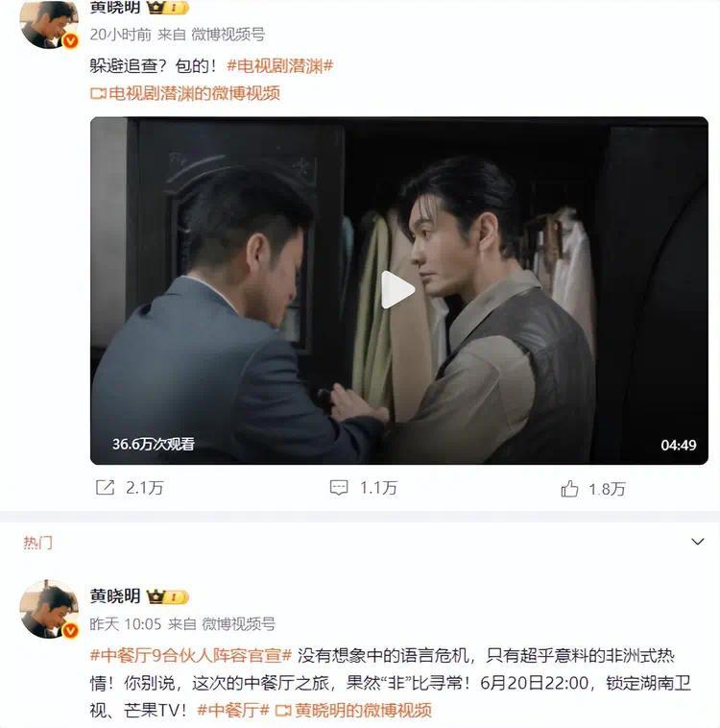Click the crown VIP badge on second post
The image size is (720, 728).
(167, 596)
